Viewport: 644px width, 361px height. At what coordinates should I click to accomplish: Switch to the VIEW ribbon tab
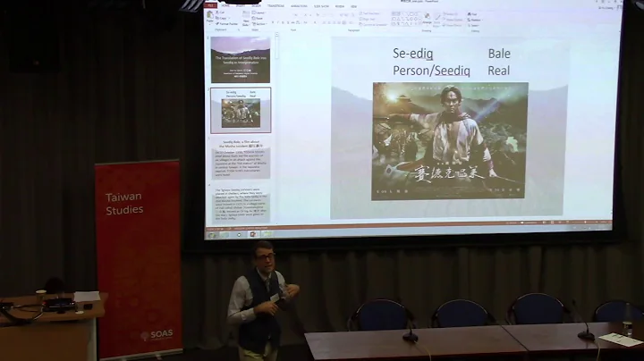pos(354,5)
